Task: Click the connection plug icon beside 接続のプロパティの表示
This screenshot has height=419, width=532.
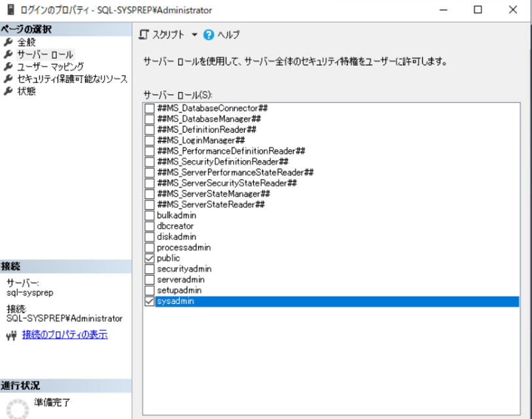Action: tap(12, 335)
